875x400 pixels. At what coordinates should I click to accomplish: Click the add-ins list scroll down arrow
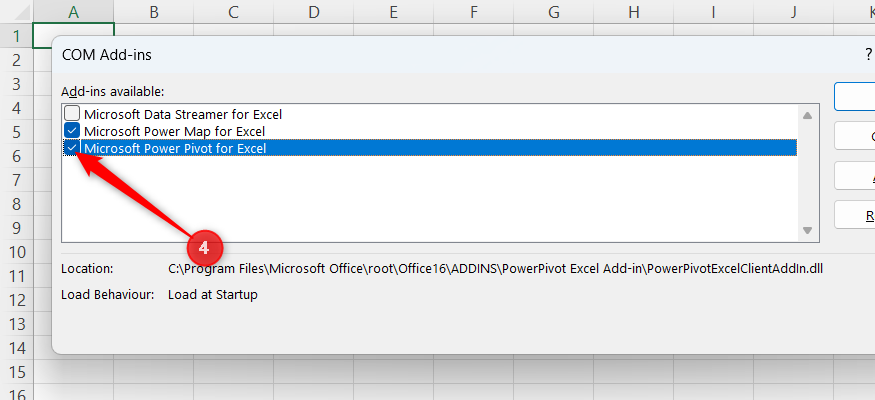pos(807,230)
